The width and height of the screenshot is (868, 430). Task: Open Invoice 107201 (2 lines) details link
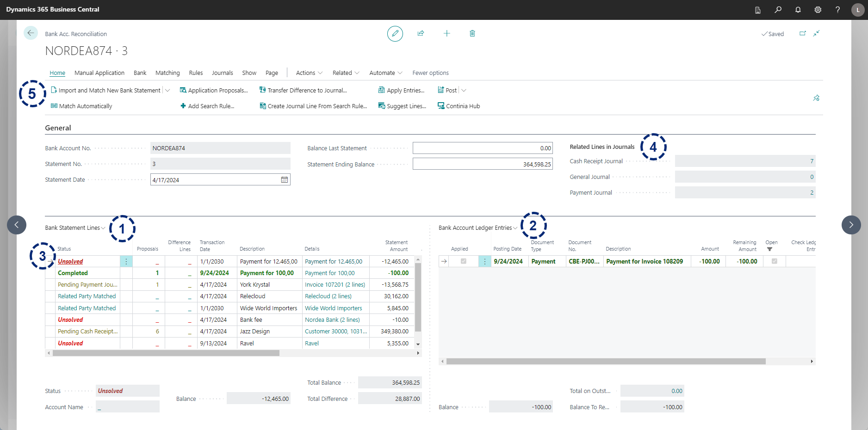[335, 285]
